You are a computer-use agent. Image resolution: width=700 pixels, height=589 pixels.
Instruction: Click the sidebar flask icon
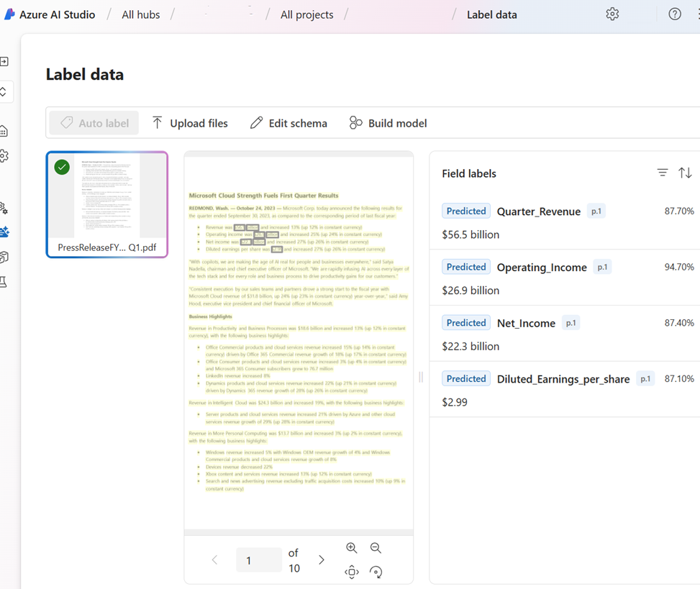point(4,282)
